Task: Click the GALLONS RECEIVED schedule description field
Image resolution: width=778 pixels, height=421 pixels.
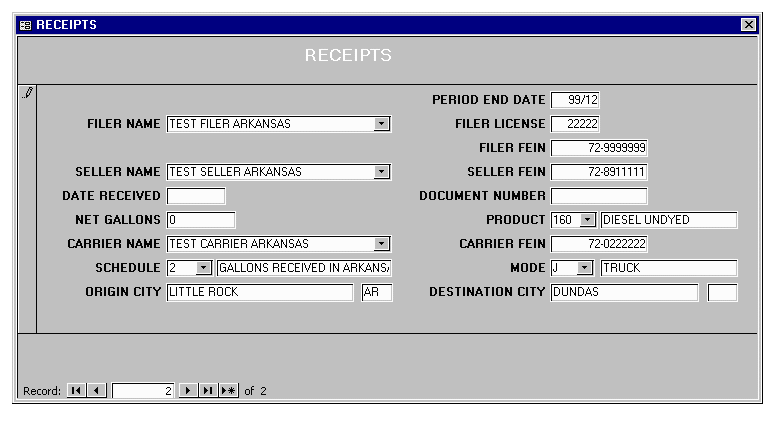Action: click(304, 268)
